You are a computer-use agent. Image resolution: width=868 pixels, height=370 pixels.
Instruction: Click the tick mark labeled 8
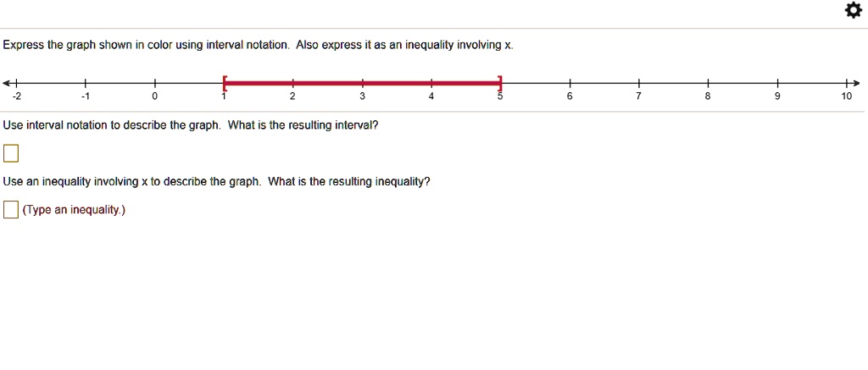[x=708, y=84]
